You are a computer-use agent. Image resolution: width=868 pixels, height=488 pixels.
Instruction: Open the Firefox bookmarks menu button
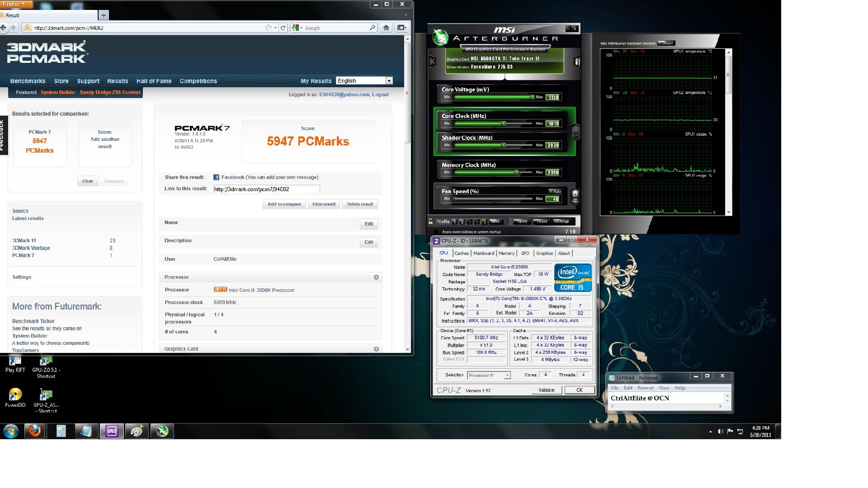pos(401,28)
